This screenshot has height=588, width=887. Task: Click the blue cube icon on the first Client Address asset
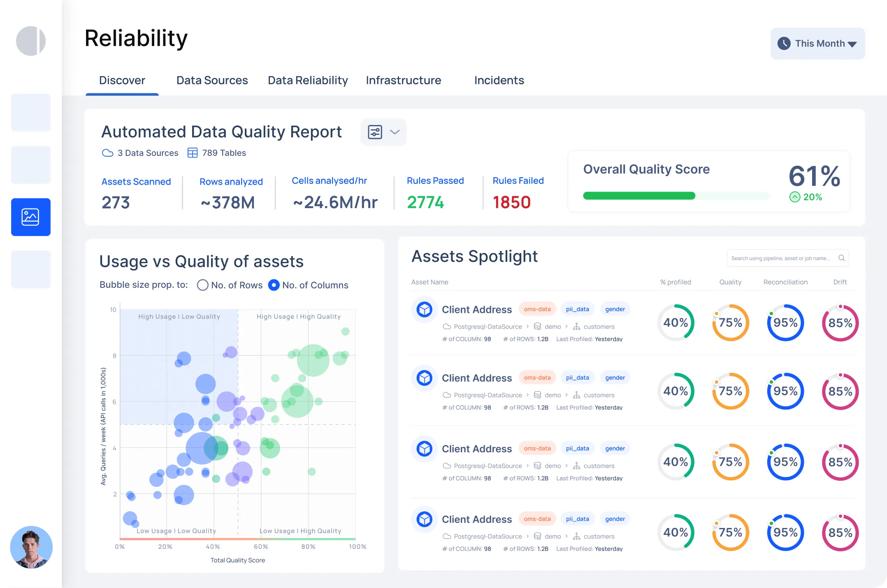(x=424, y=309)
